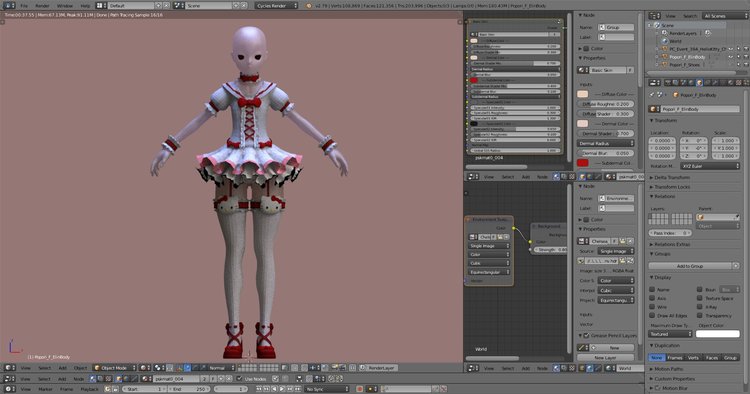Open the timeline Playback menu
This screenshot has height=394, width=750.
click(x=89, y=389)
